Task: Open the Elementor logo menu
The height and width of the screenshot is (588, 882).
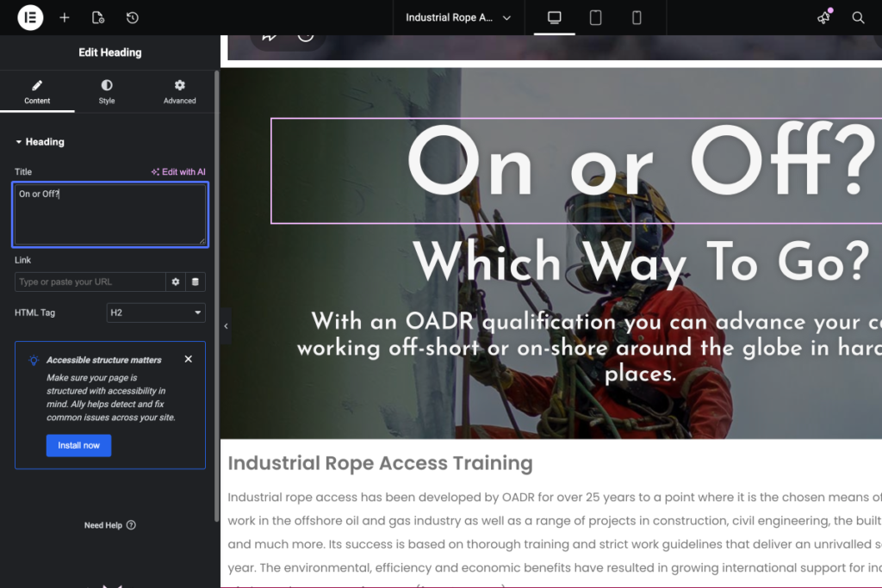Action: (30, 17)
